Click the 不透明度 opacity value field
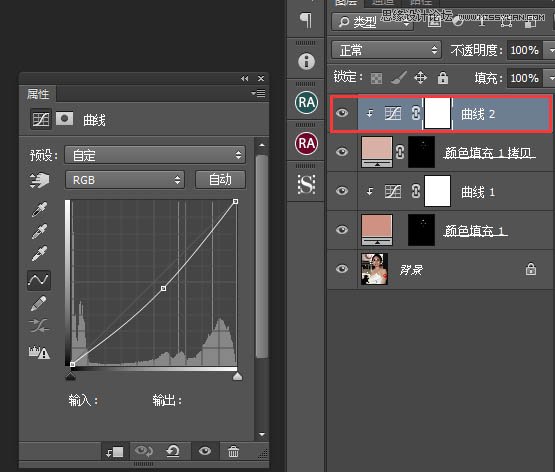This screenshot has width=555, height=472. click(x=525, y=50)
